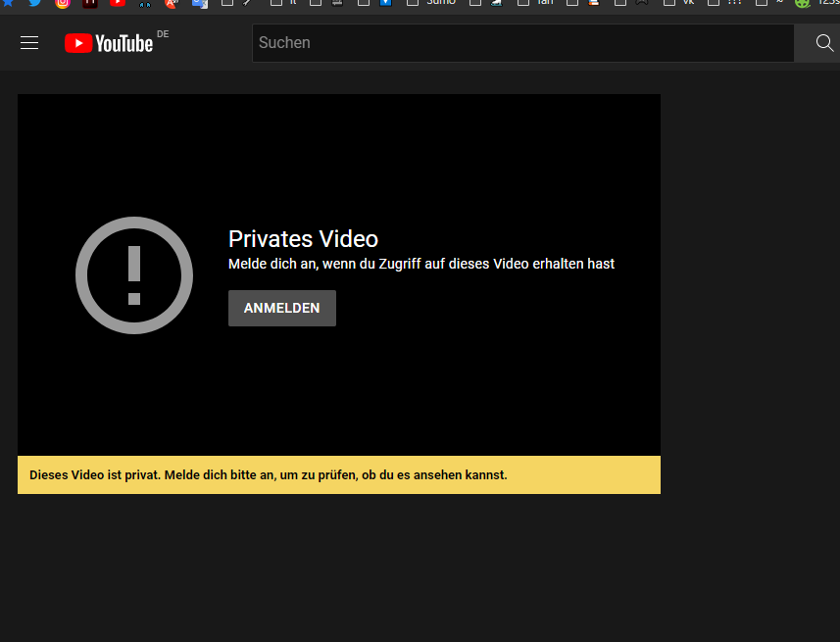Open the red YouTube bookmark icon

(118, 3)
